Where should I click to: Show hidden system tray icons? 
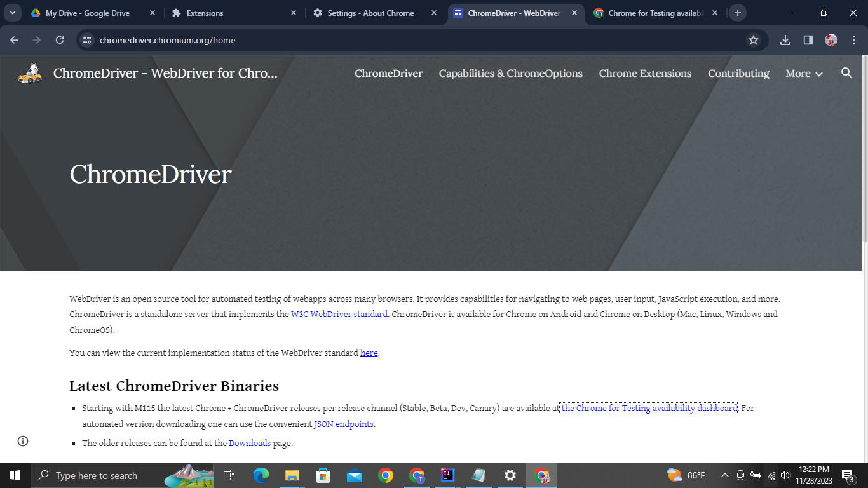[724, 475]
